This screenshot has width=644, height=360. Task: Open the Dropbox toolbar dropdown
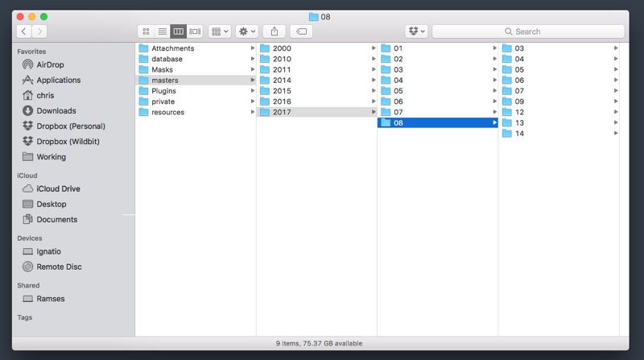(416, 31)
